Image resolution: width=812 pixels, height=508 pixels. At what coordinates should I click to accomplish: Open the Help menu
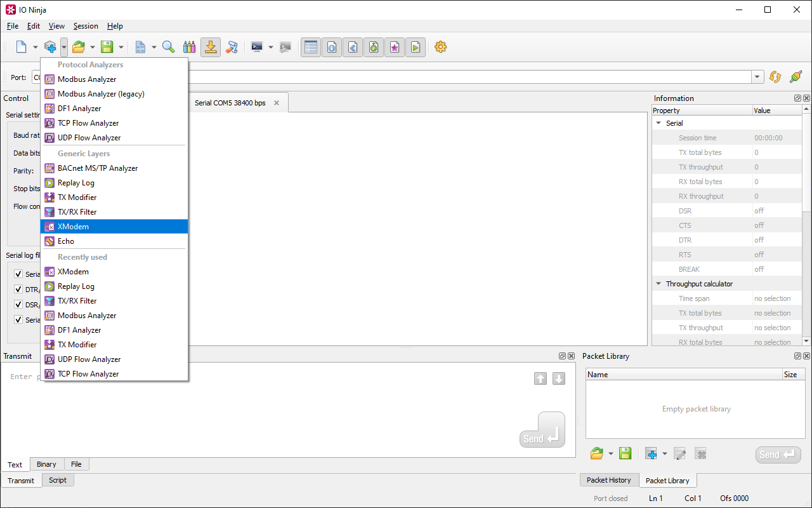pyautogui.click(x=115, y=26)
